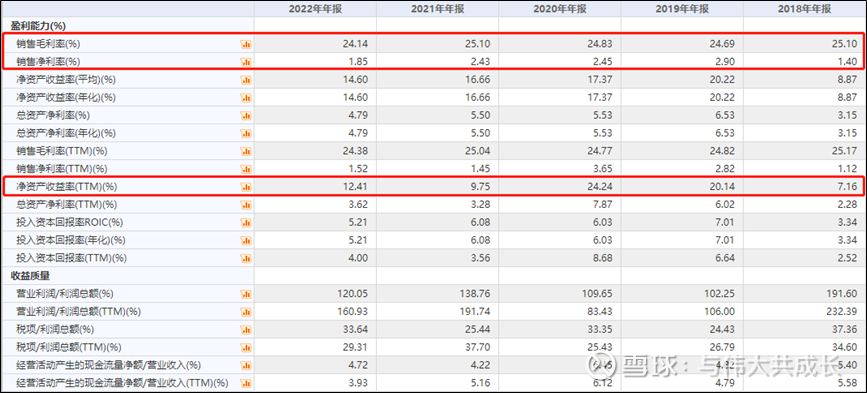Click chart icon beside 投入资本回报率ROIC(%)

246,223
